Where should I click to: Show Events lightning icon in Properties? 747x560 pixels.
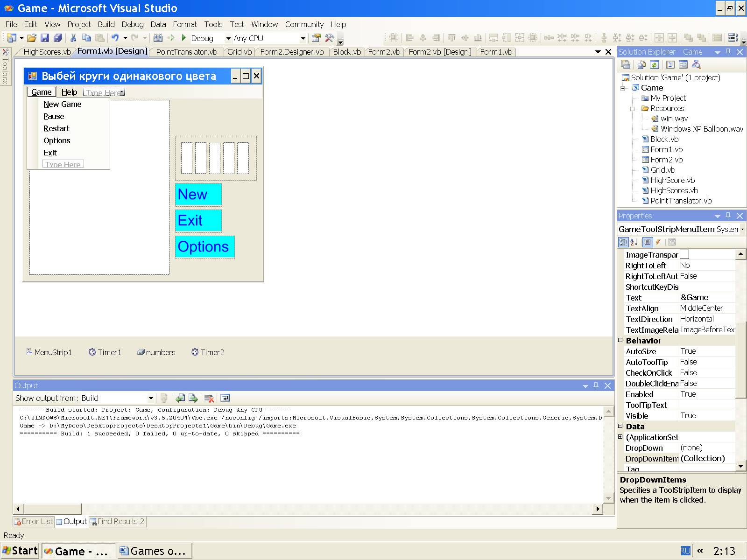(x=658, y=242)
